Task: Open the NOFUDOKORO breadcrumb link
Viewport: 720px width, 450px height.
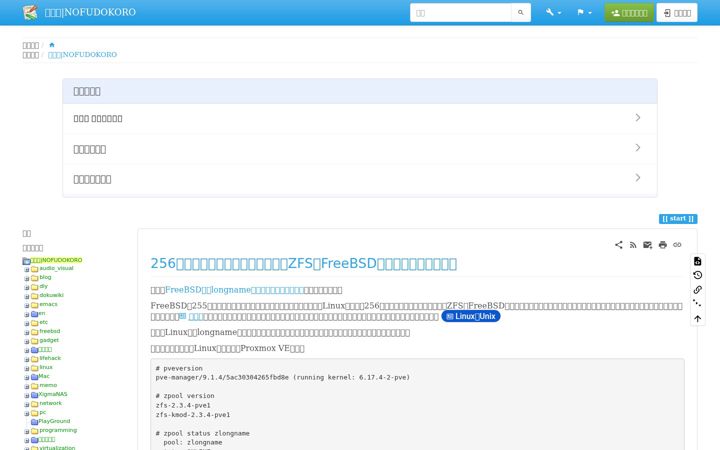Action: click(82, 55)
